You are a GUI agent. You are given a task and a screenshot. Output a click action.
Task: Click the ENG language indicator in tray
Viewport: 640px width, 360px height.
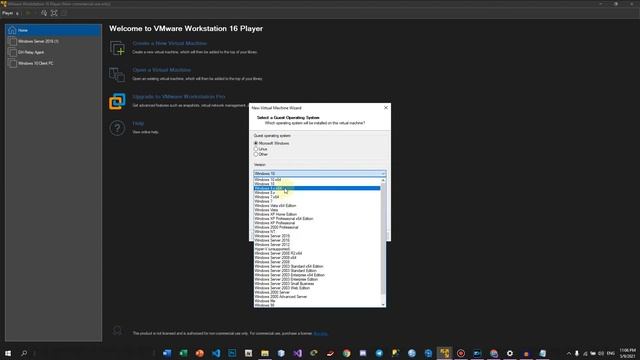point(611,353)
